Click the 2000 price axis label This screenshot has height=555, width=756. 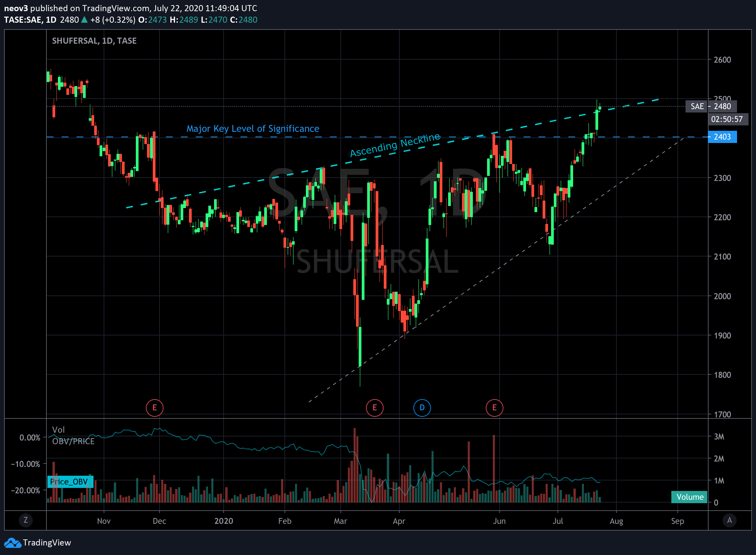pyautogui.click(x=722, y=296)
